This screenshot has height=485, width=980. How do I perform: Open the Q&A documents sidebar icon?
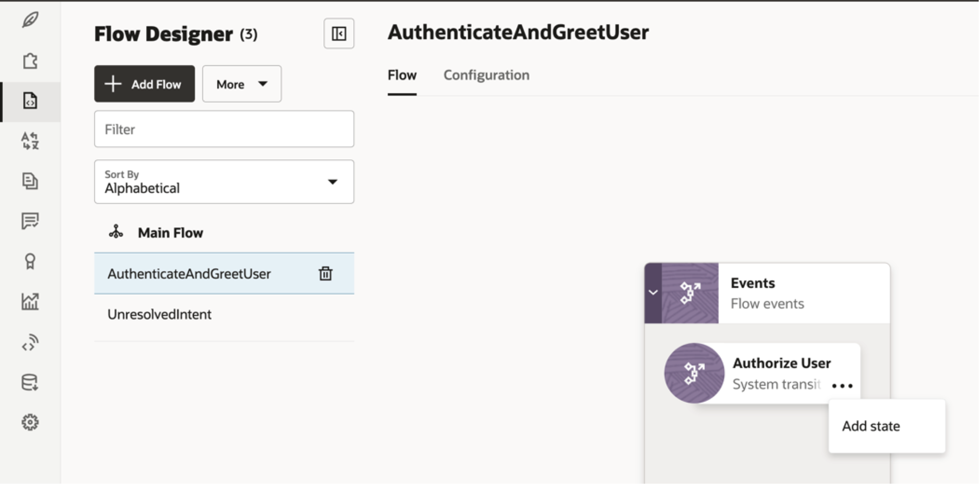coord(30,181)
